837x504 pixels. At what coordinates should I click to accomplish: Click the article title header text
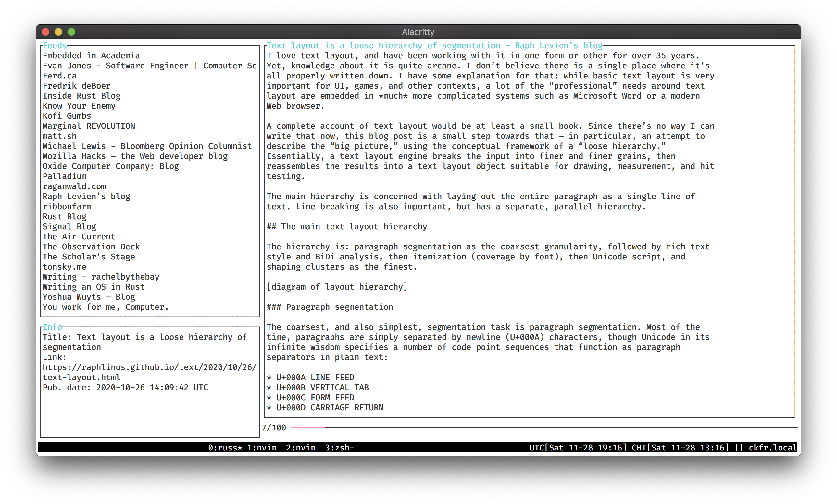(434, 45)
